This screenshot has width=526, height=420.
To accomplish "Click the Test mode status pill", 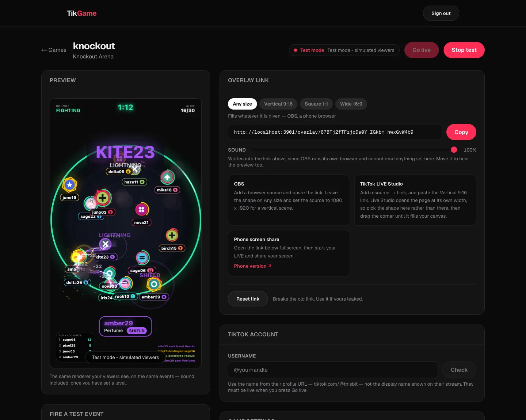I will (x=344, y=50).
